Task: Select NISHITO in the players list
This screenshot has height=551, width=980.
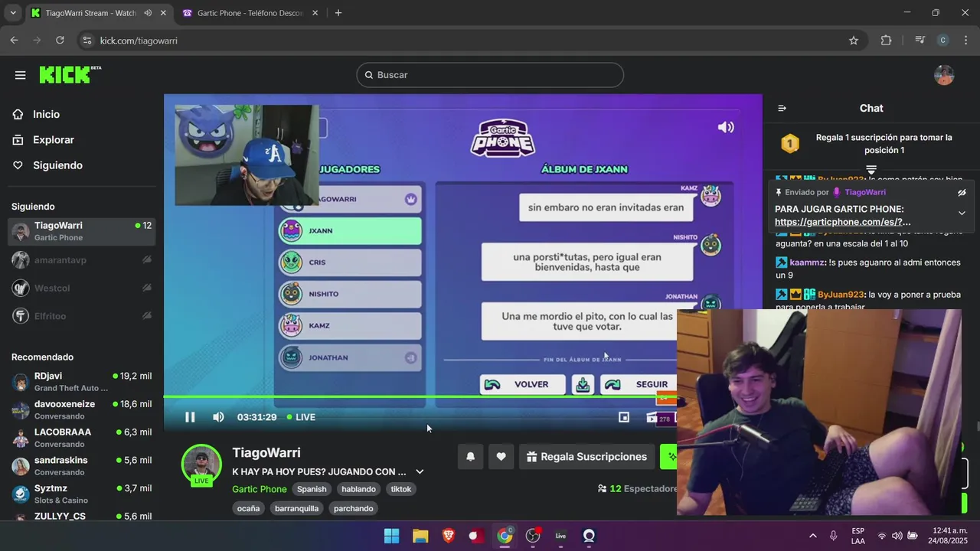Action: [x=350, y=294]
